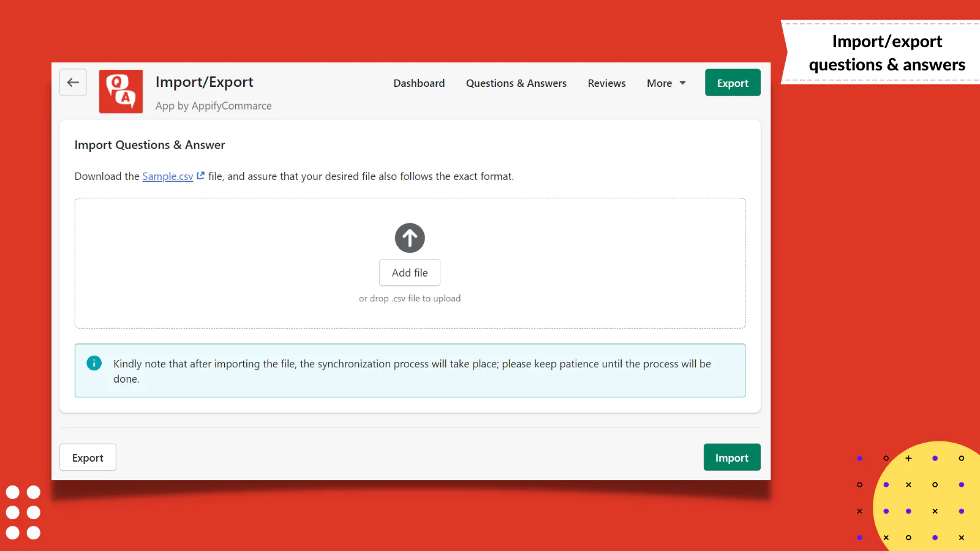This screenshot has height=551, width=980.
Task: Click the 'or drop .csv file to upload' text
Action: pyautogui.click(x=410, y=298)
